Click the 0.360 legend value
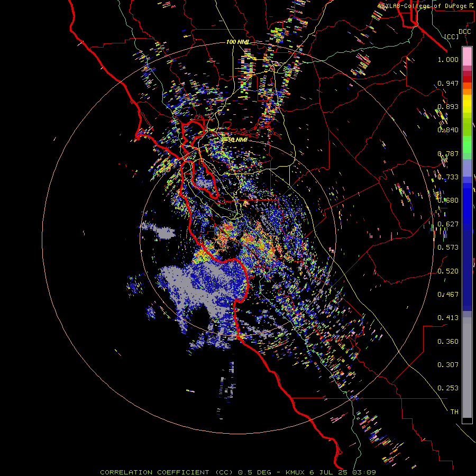Screen dimensions: 476x476 click(x=448, y=342)
